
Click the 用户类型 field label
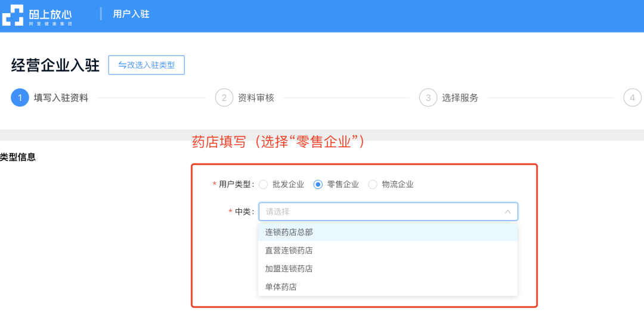pyautogui.click(x=236, y=184)
